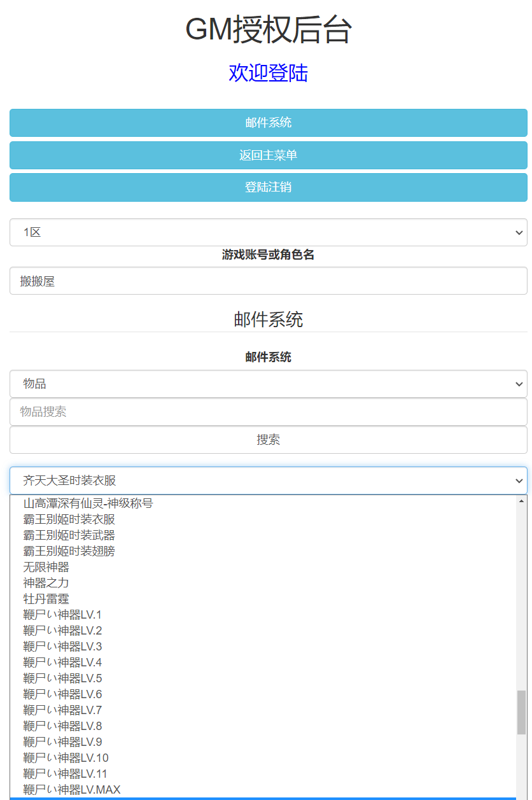Select 鞭尸い神器LV.MAX in the list
This screenshot has width=532, height=800.
71,790
